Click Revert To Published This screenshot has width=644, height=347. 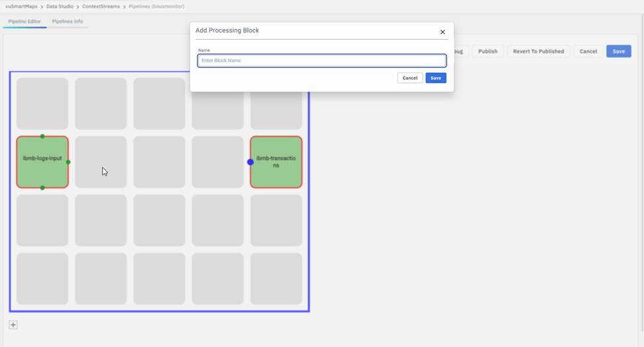click(x=538, y=51)
